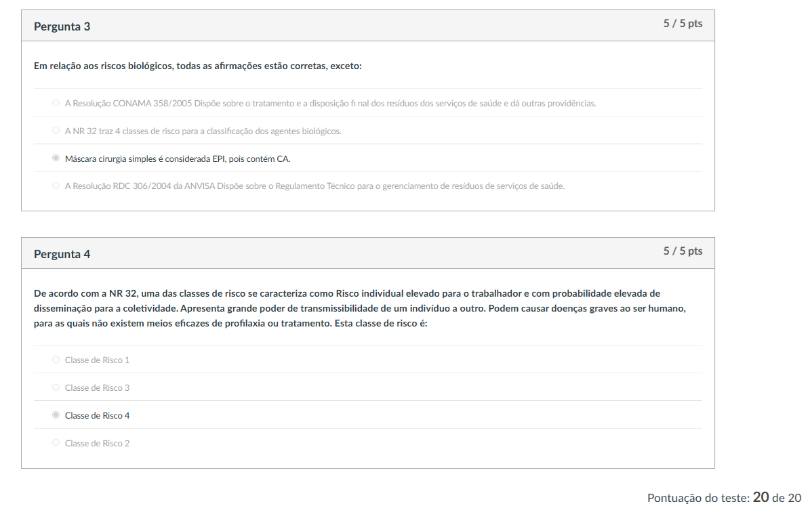Click the Pergunta 3 heading
812x506 pixels.
62,26
